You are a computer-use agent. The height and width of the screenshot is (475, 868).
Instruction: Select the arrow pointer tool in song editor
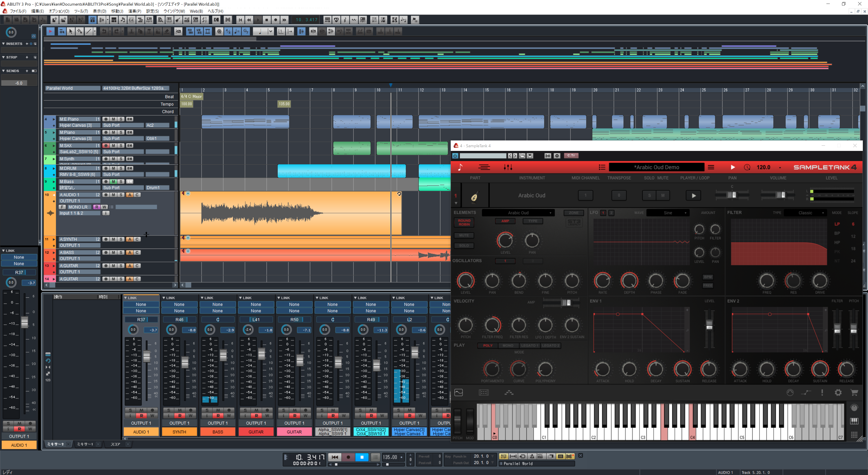[71, 31]
